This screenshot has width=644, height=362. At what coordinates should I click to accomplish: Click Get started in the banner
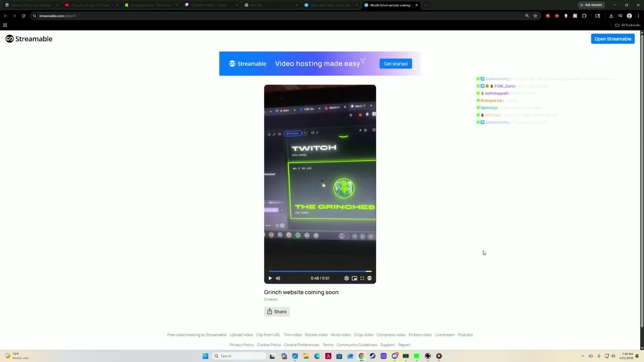pyautogui.click(x=395, y=64)
